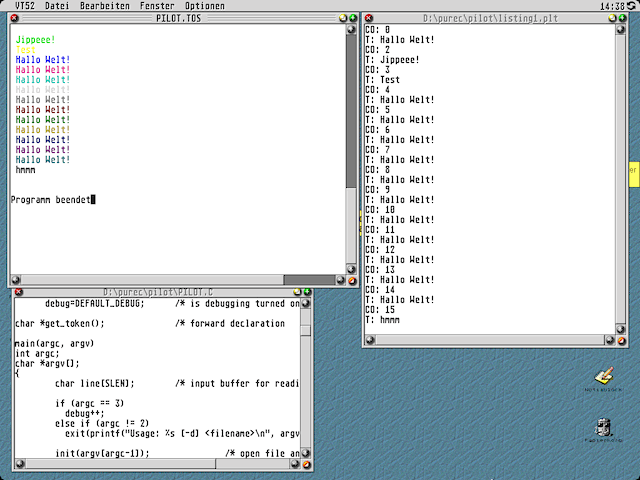
Task: Click the green button on PILOT.TOS window
Action: [x=352, y=18]
